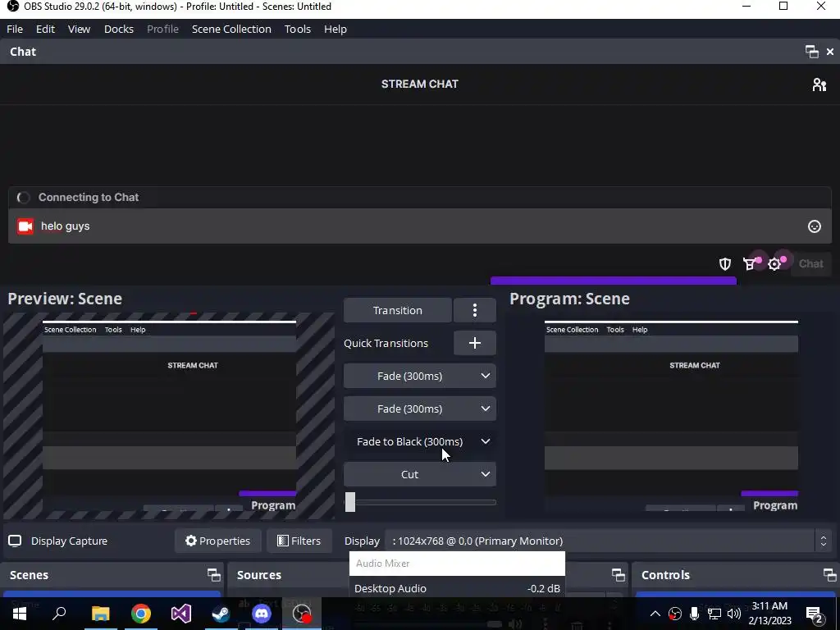Open the transition options three-dot menu

(475, 310)
